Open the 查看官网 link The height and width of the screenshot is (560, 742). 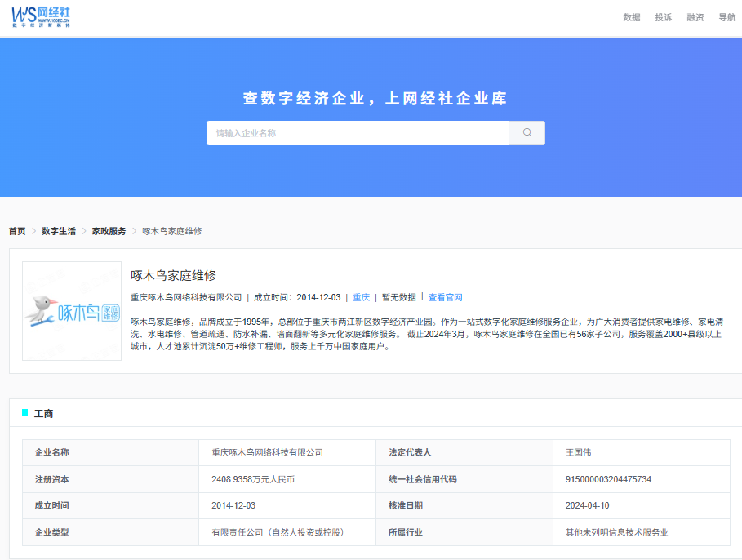[446, 297]
